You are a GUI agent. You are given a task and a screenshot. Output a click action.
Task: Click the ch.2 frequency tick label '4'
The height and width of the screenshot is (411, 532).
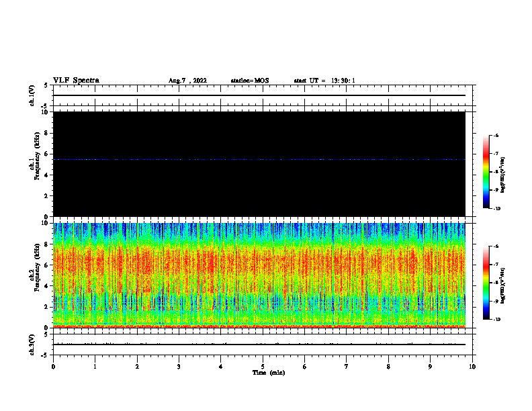[x=46, y=286]
